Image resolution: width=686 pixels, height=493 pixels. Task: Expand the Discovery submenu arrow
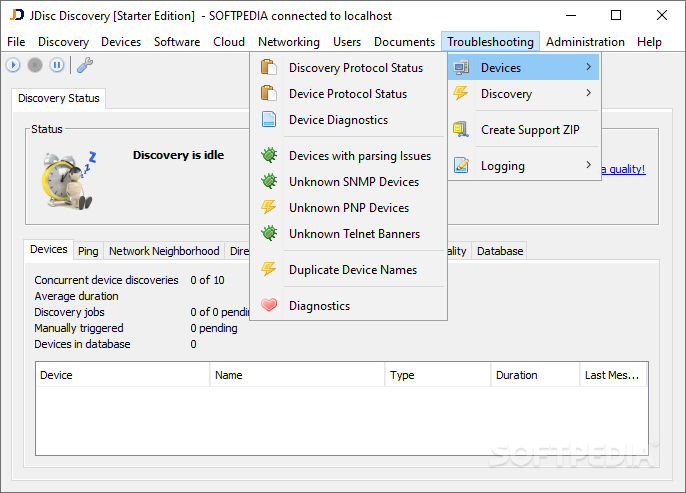pos(588,93)
